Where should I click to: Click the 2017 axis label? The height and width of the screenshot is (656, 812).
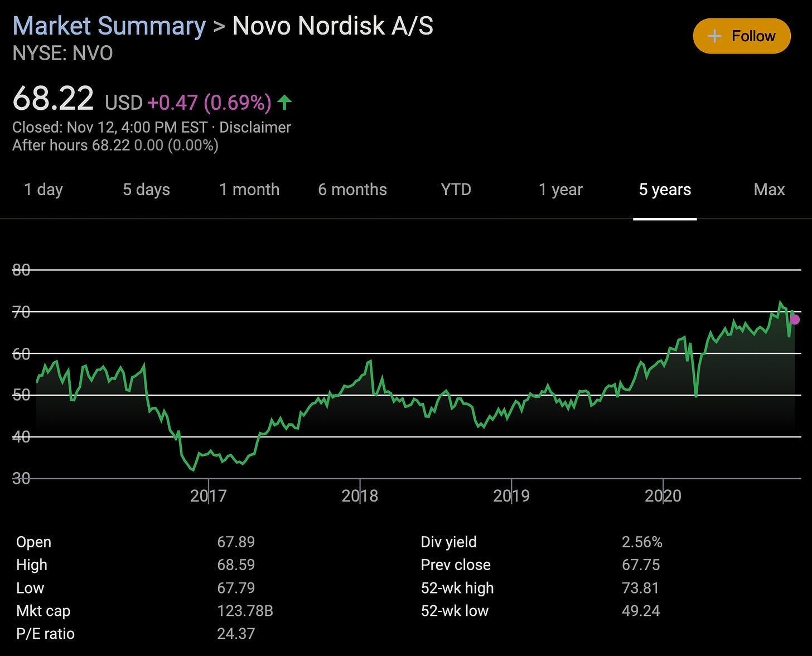tap(208, 495)
